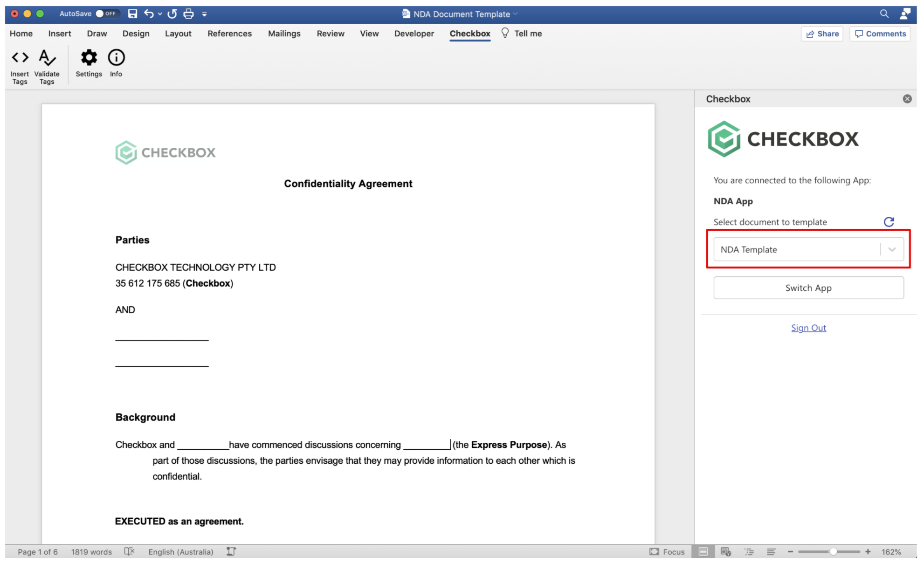Click the 1819 words counter
The width and height of the screenshot is (924, 563).
pos(91,551)
